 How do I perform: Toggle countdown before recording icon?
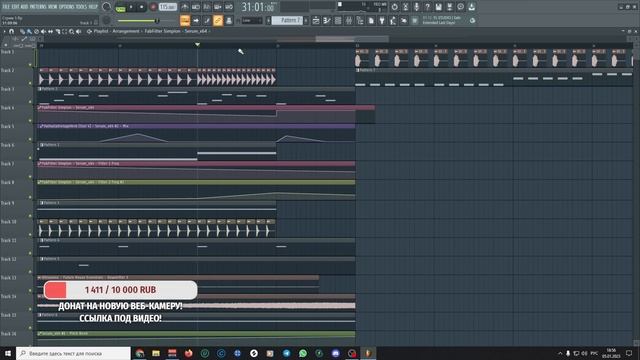pos(207,7)
